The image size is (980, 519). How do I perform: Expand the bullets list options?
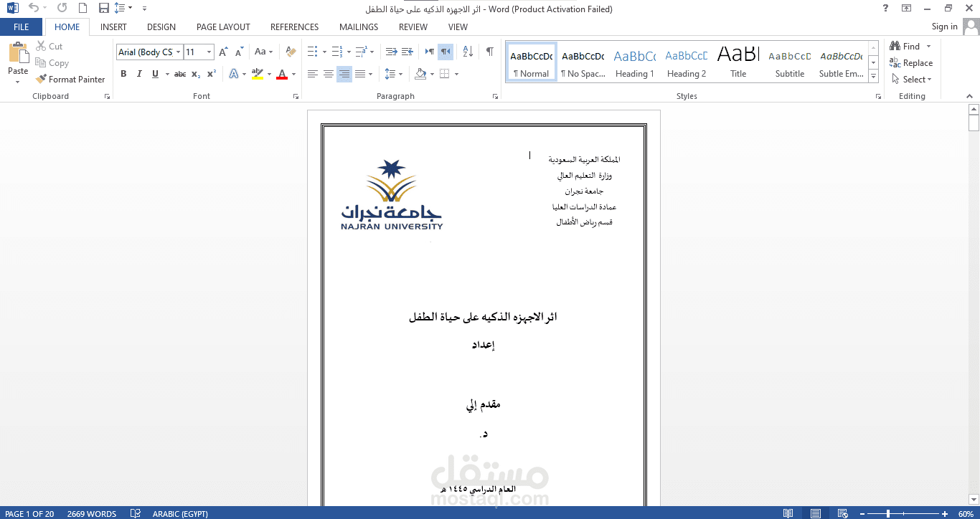324,52
